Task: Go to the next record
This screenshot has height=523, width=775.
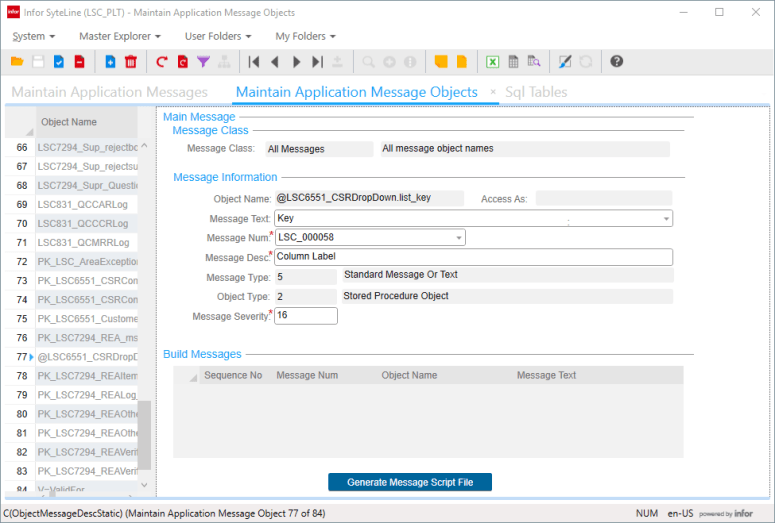Action: [x=297, y=62]
